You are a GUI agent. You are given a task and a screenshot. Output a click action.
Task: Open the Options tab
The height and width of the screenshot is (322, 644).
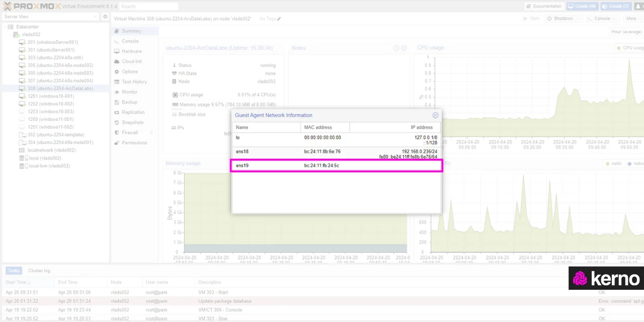[134, 71]
